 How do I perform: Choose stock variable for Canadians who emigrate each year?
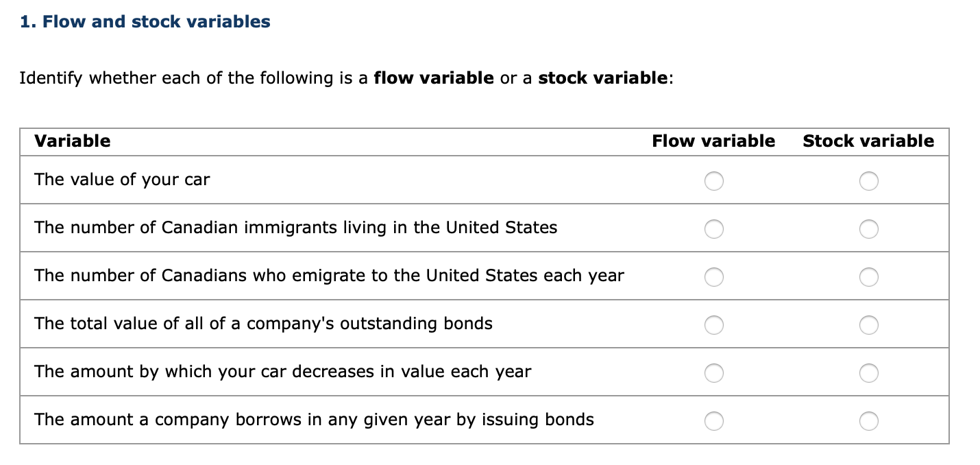point(868,277)
